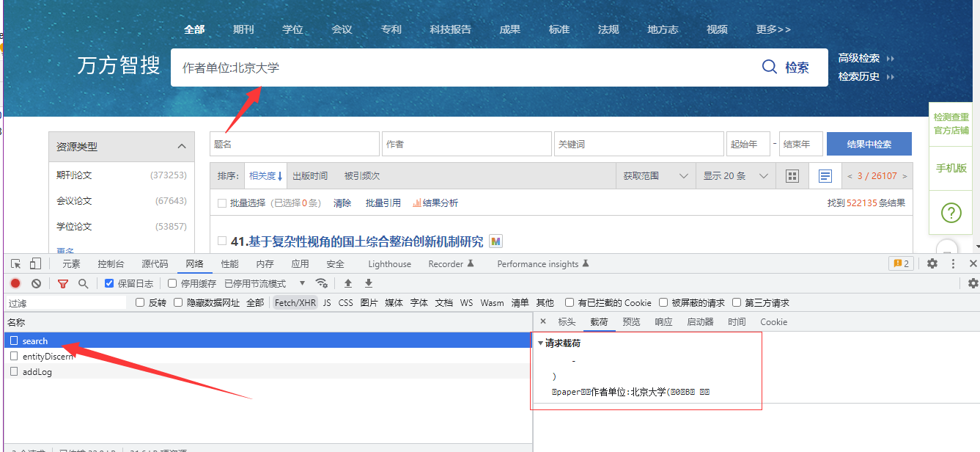
Task: Open the 获取范围 dropdown
Action: 656,176
